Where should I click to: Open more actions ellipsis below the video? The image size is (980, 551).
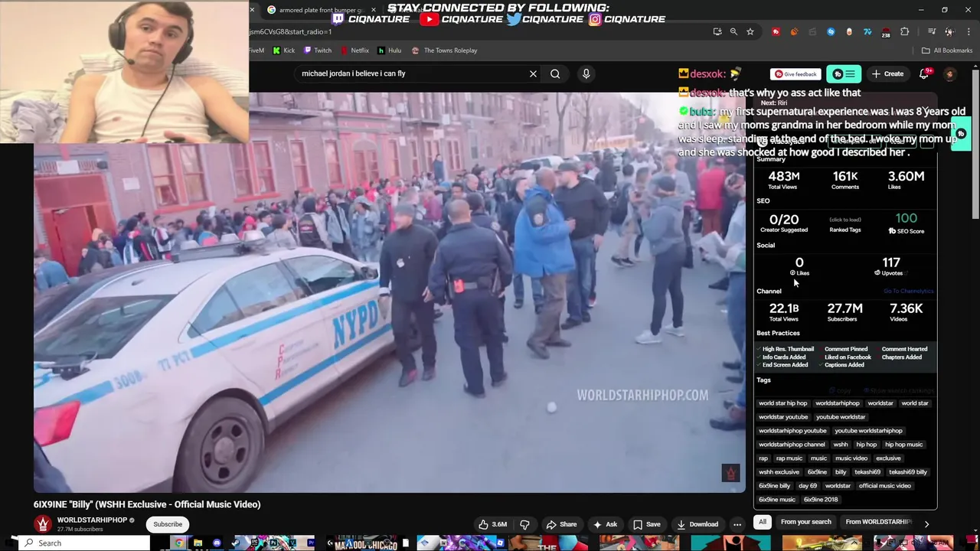click(x=737, y=524)
